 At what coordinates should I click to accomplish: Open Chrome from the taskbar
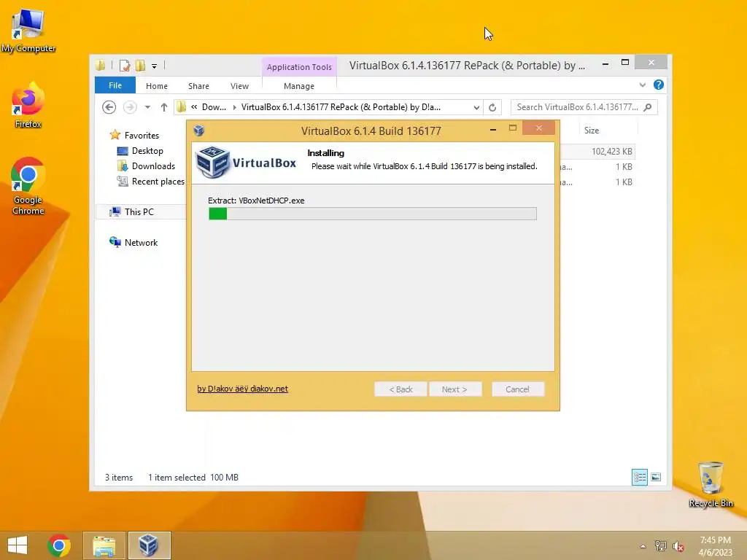tap(59, 545)
